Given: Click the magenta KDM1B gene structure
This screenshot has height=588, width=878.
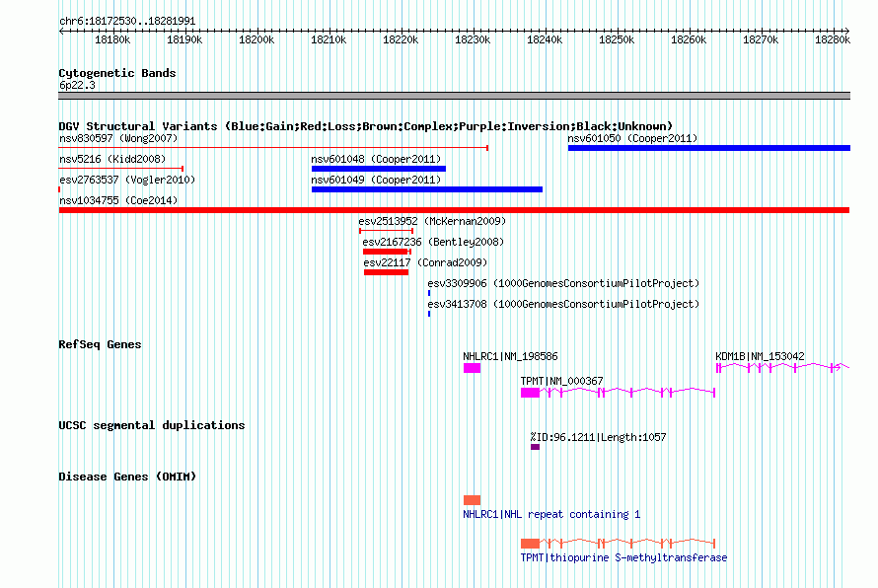Looking at the screenshot, I should (x=783, y=367).
